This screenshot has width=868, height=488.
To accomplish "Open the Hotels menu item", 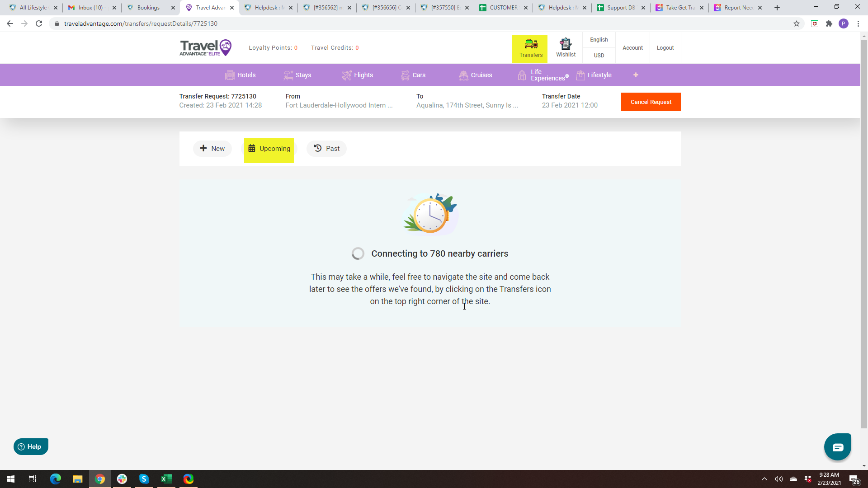I will pos(241,75).
